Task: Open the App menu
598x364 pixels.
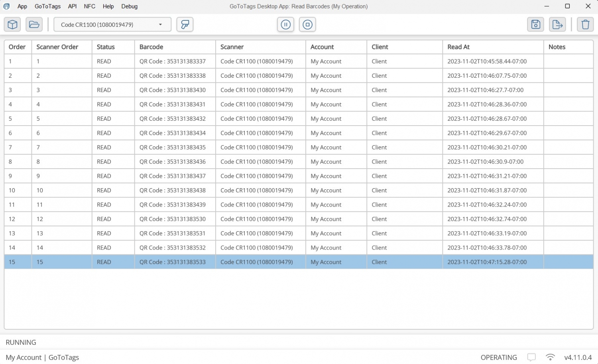Action: [22, 6]
